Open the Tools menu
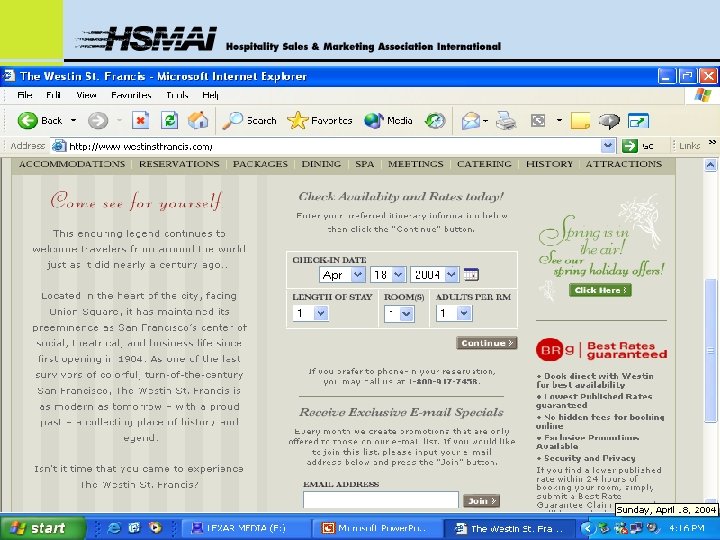This screenshot has width=720, height=540. click(x=177, y=95)
